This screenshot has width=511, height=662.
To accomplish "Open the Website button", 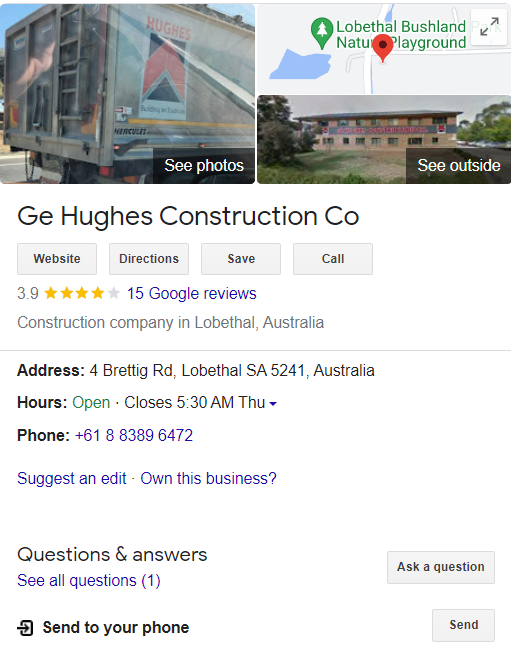I will tap(57, 259).
